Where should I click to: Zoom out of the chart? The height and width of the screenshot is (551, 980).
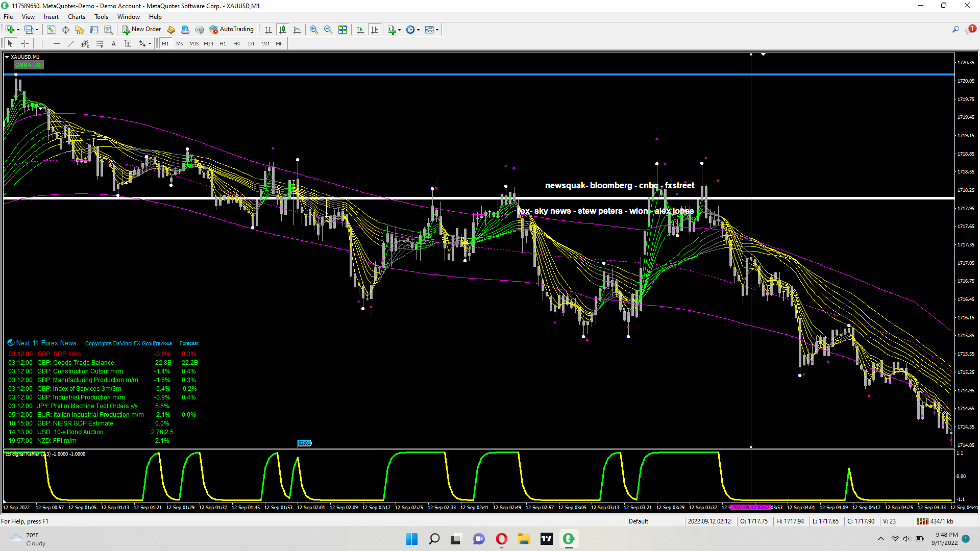pos(328,30)
